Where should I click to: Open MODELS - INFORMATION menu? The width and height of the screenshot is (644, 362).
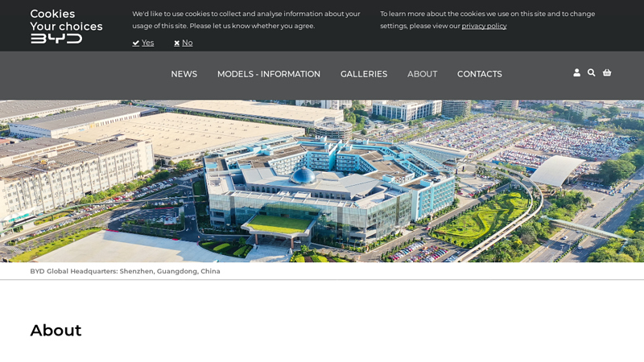pyautogui.click(x=269, y=74)
